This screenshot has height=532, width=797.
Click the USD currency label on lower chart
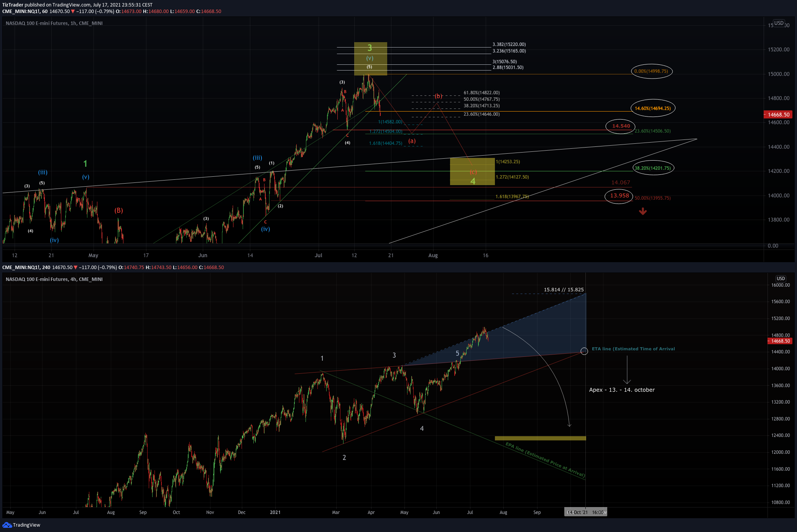coord(781,279)
